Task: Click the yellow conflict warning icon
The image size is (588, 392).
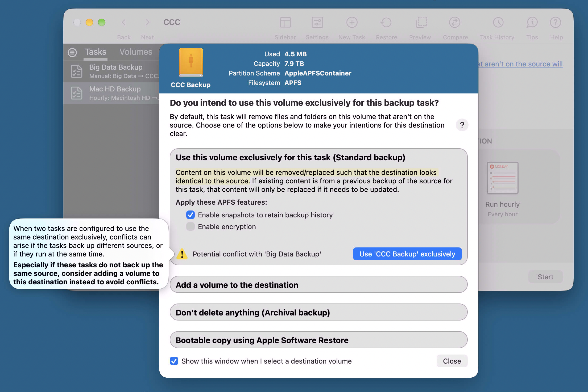Action: pyautogui.click(x=182, y=254)
